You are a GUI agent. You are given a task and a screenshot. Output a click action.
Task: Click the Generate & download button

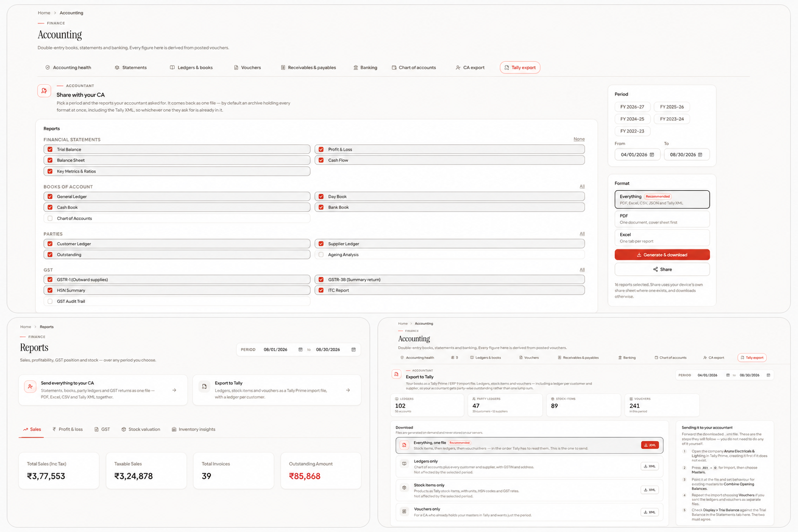pos(662,255)
